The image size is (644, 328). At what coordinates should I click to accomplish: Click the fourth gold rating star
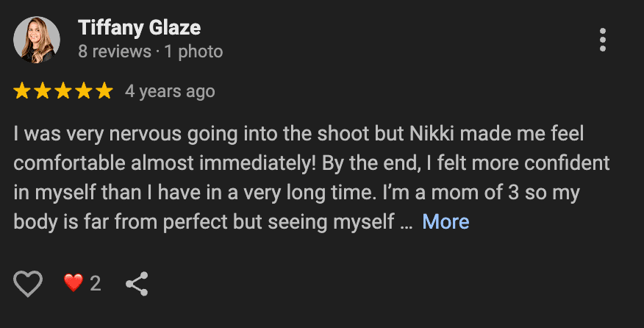[84, 91]
